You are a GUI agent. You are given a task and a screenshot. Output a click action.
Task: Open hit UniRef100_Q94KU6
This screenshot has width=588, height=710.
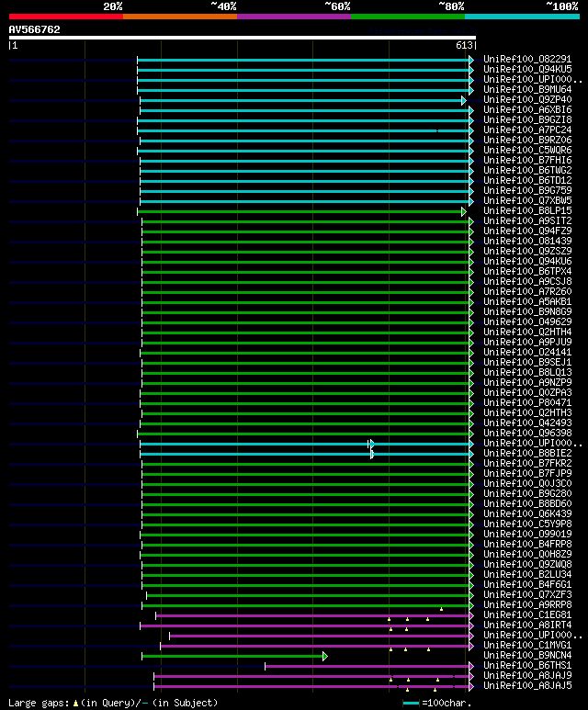[x=527, y=261]
